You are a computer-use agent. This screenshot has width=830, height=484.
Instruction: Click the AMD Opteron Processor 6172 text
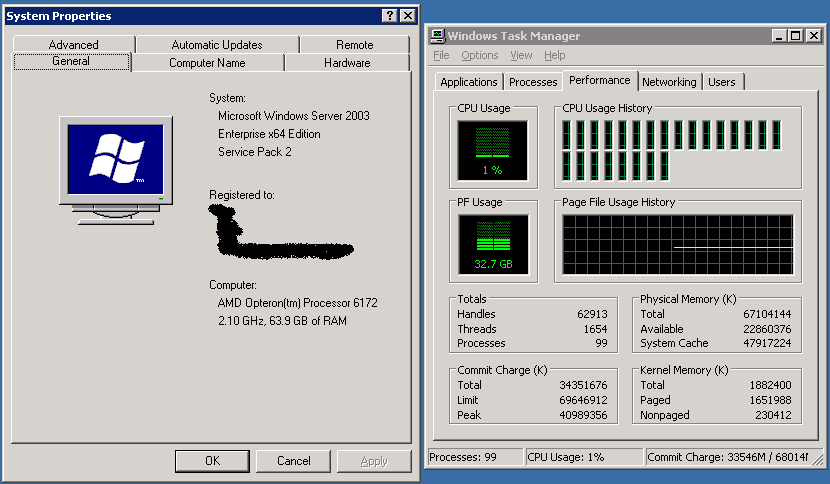(x=297, y=303)
